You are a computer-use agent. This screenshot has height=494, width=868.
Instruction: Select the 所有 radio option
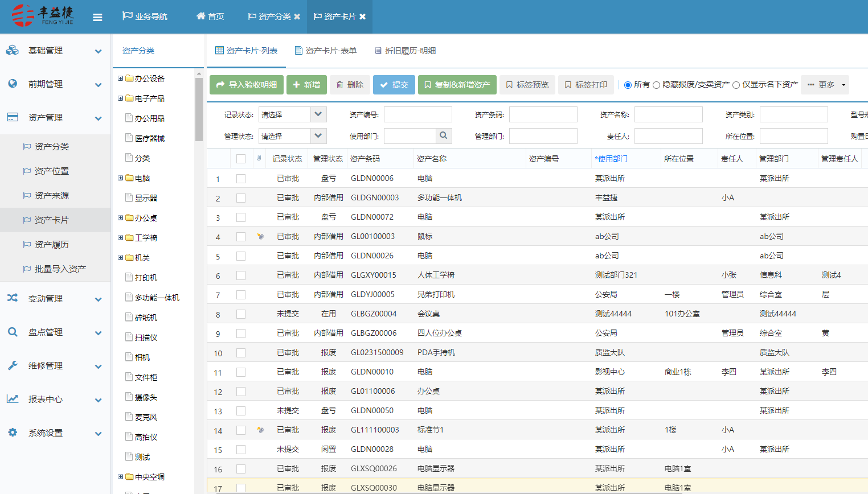[628, 85]
